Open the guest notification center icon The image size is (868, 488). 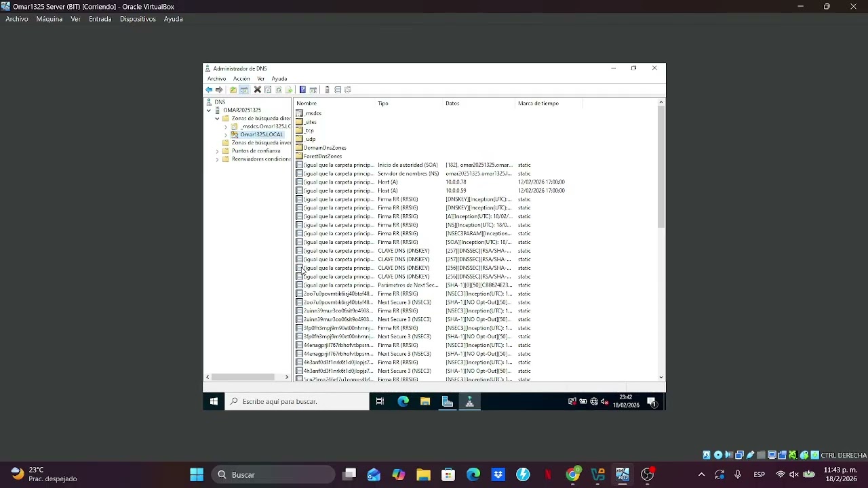coord(652,401)
